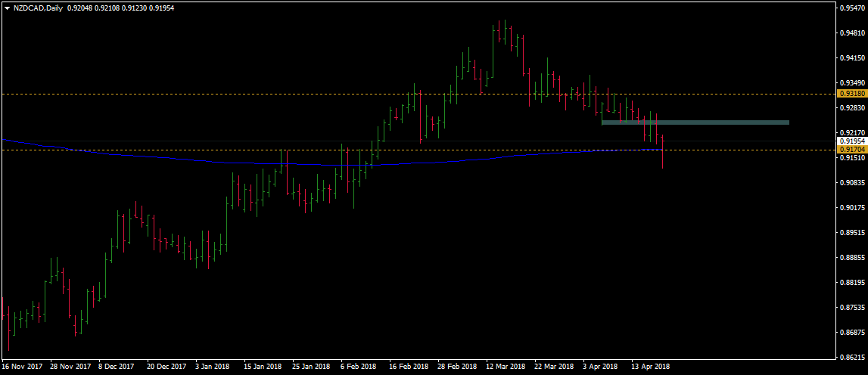868x375 pixels.
Task: Click the 3 Apr 2018 date label
Action: [600, 367]
